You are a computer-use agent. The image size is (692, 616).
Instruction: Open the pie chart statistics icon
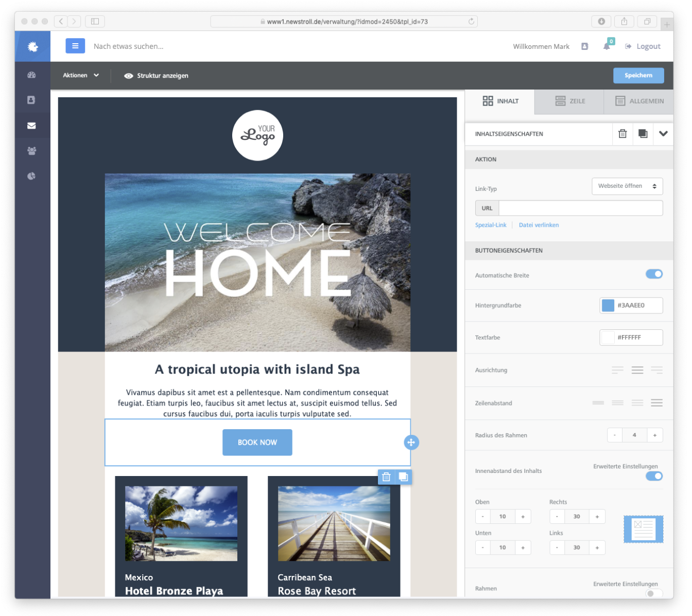tap(31, 176)
